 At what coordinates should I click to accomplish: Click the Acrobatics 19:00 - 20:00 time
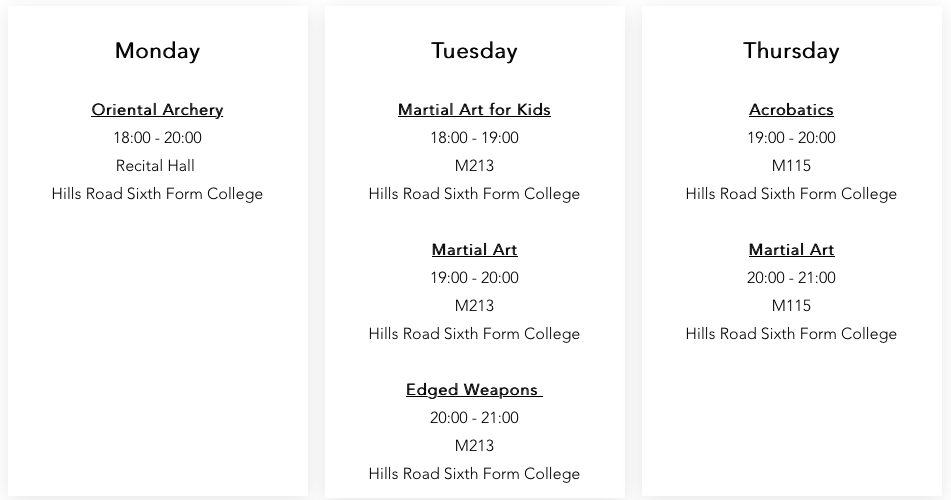[x=791, y=138]
